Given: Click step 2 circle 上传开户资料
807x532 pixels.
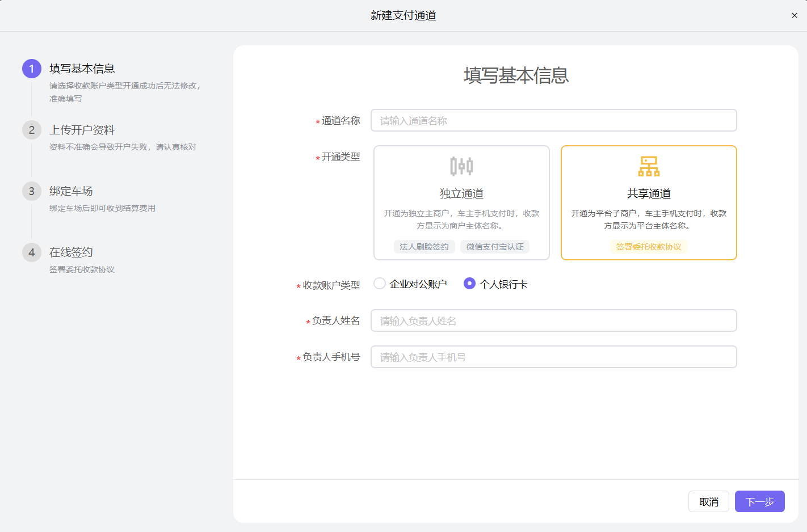Looking at the screenshot, I should [x=31, y=129].
